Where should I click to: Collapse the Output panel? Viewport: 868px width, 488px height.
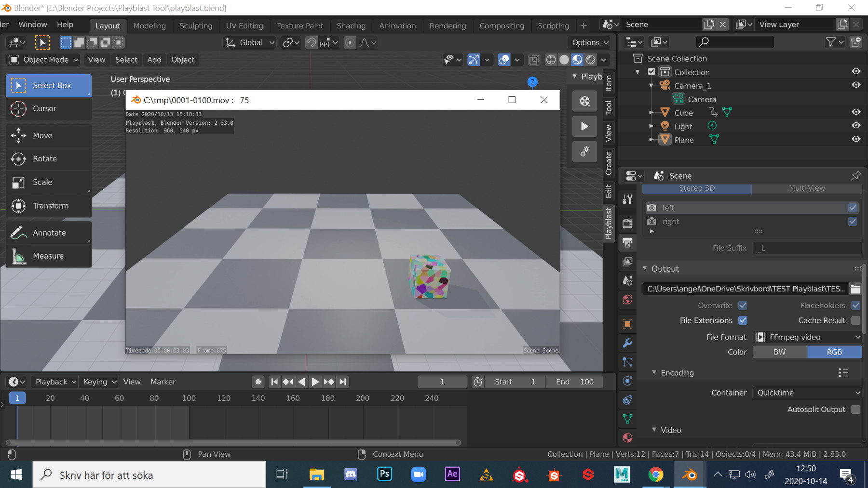[x=645, y=269]
